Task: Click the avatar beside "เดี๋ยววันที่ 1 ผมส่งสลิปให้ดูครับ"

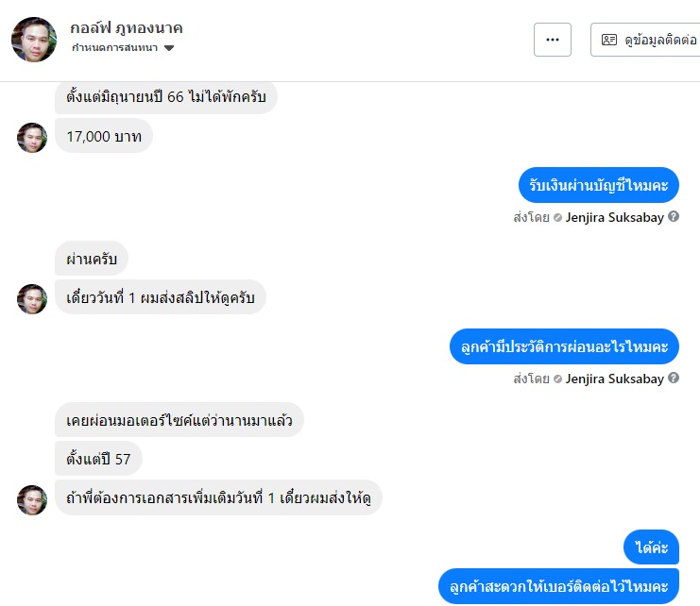Action: coord(32,298)
